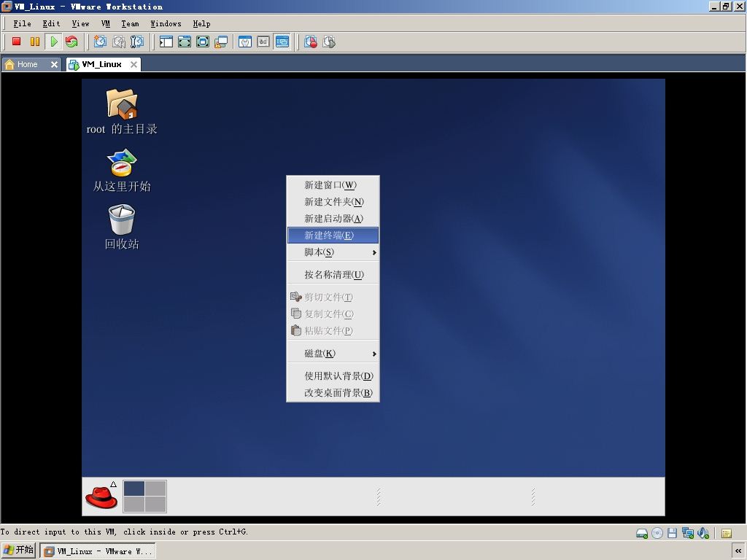Open the View menu

80,23
